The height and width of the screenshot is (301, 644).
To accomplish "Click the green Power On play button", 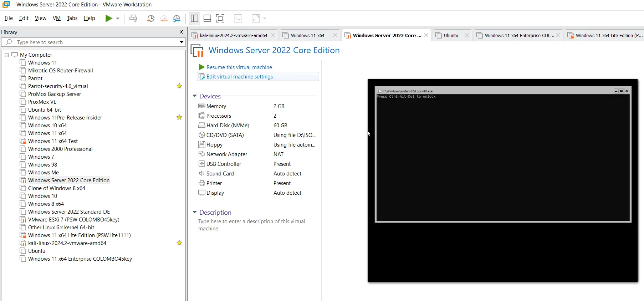I will point(109,19).
